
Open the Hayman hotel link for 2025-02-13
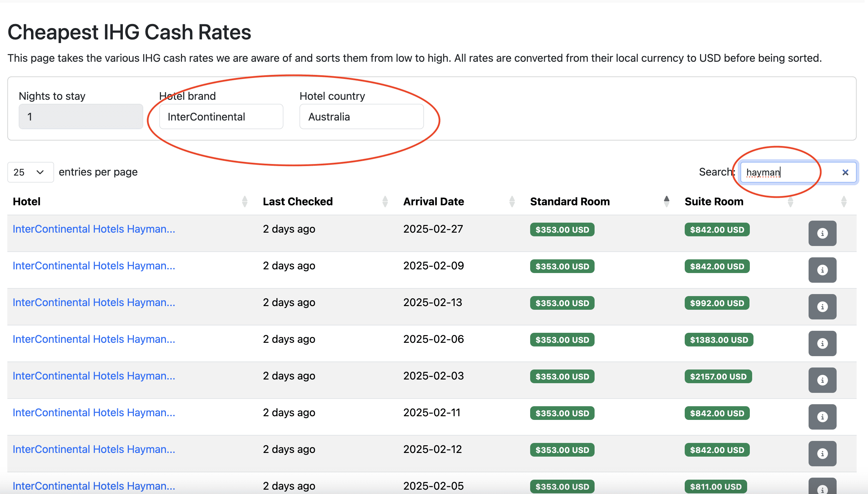(94, 302)
